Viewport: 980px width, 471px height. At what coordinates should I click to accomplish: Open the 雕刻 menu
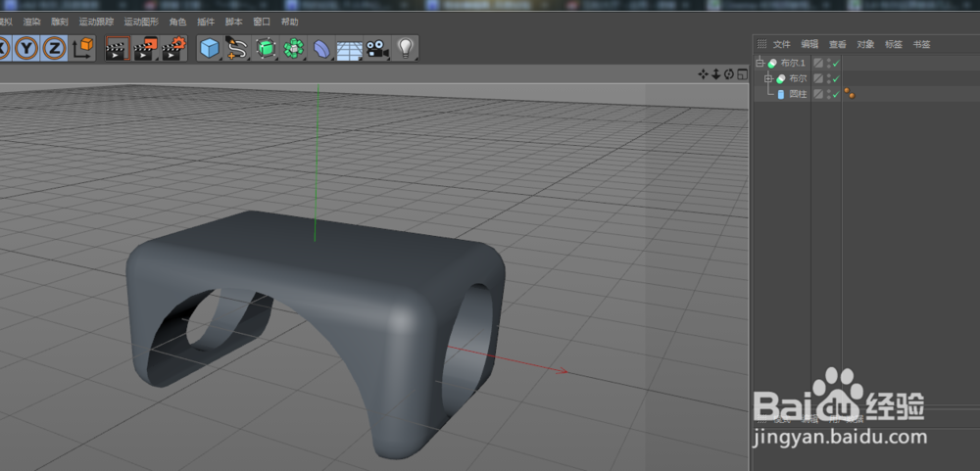pos(60,22)
